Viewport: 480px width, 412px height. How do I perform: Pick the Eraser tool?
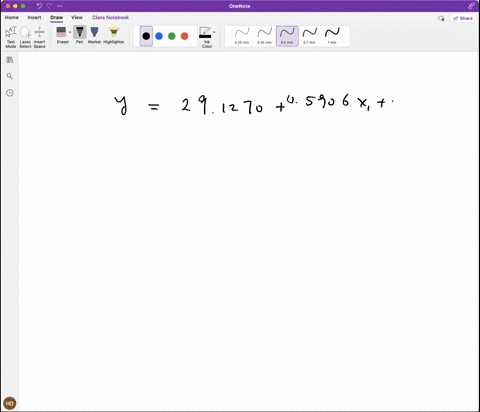click(x=62, y=35)
